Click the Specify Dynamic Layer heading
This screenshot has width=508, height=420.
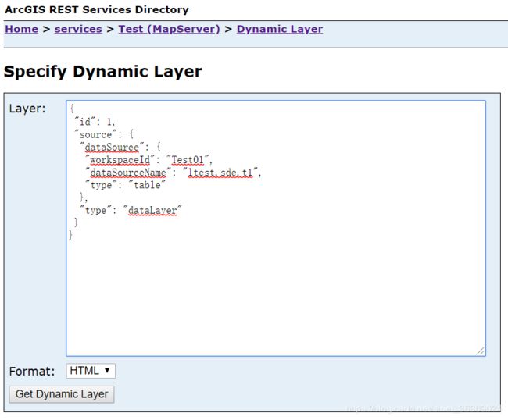click(102, 72)
